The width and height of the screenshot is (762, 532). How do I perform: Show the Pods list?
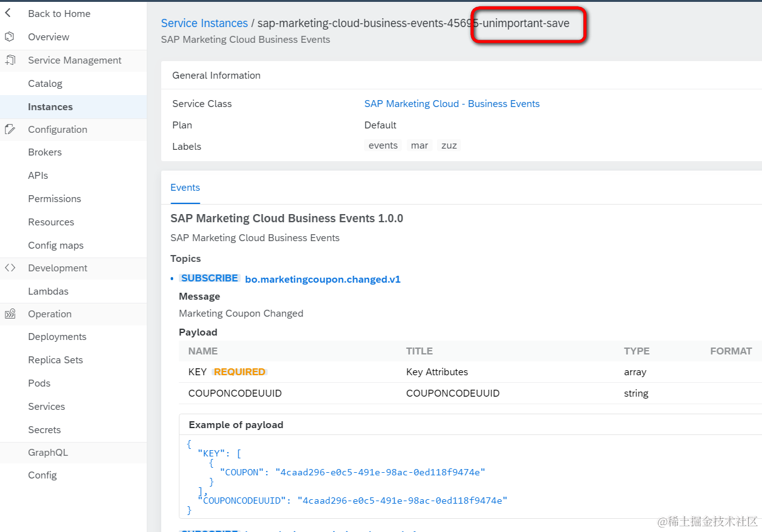(x=39, y=383)
